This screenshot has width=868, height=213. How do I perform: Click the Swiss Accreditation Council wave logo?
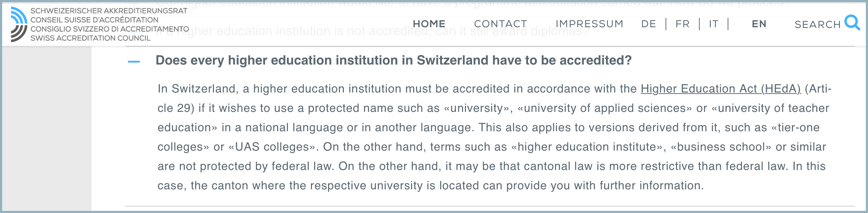tap(19, 24)
